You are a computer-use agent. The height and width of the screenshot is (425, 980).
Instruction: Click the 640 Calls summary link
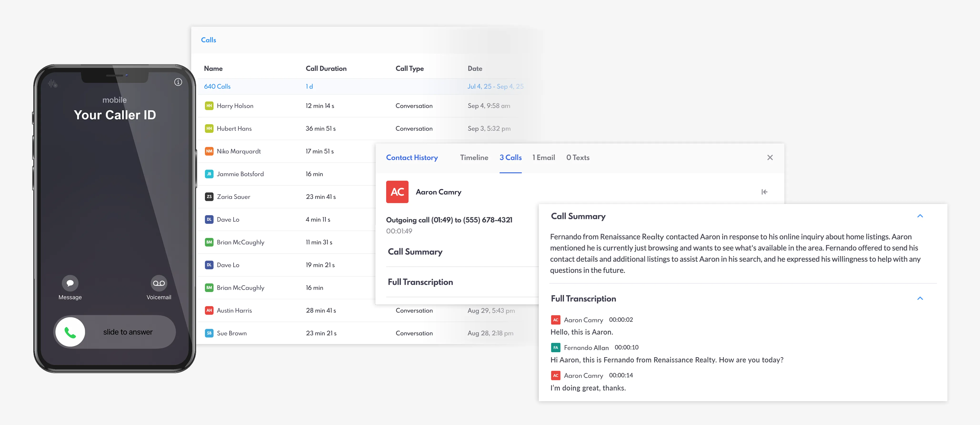(217, 86)
